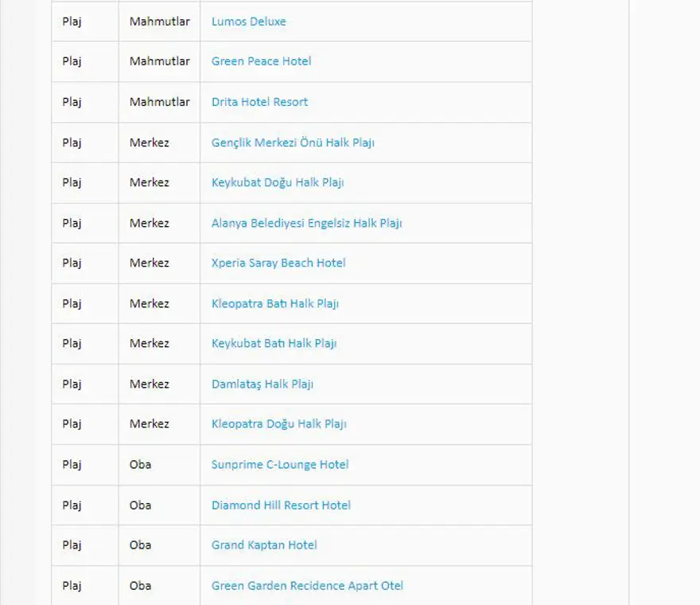This screenshot has height=605, width=700.
Task: Open Keykubat Doğu Halk Plajı link
Action: click(x=278, y=182)
